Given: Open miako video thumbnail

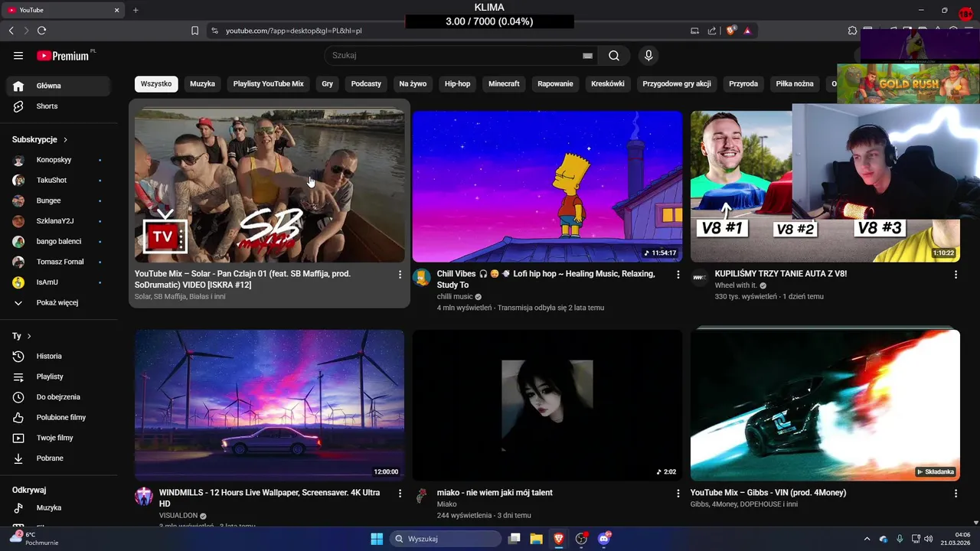Looking at the screenshot, I should click(547, 405).
